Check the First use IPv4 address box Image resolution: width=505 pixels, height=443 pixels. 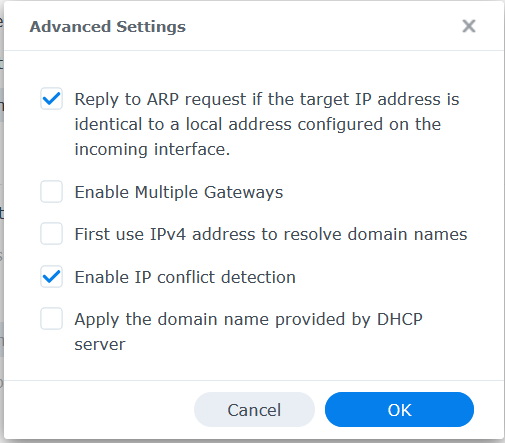(51, 234)
